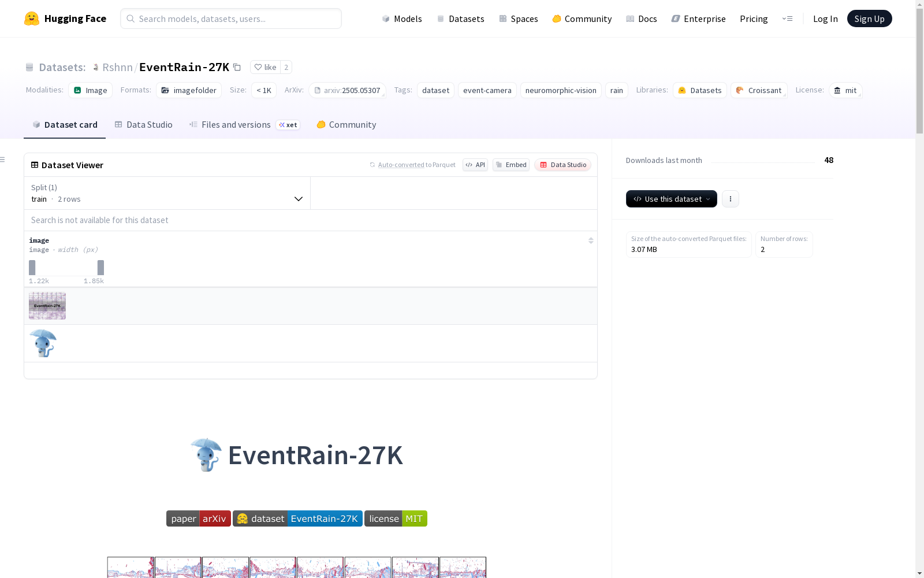Click the Image modality tag
Image resolution: width=924 pixels, height=578 pixels.
[90, 90]
